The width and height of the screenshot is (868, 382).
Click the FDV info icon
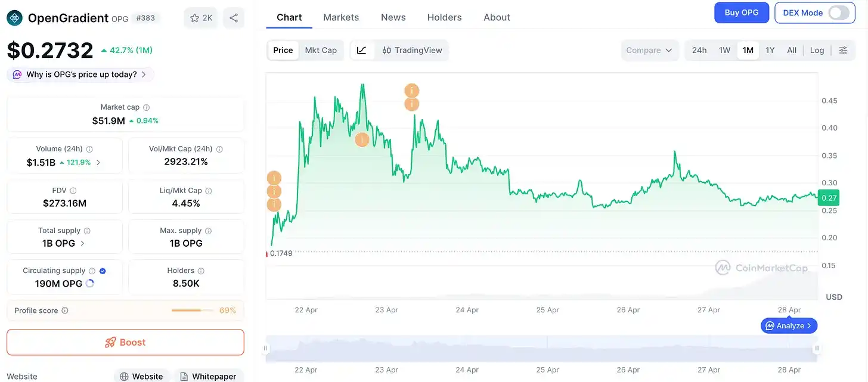coord(73,191)
